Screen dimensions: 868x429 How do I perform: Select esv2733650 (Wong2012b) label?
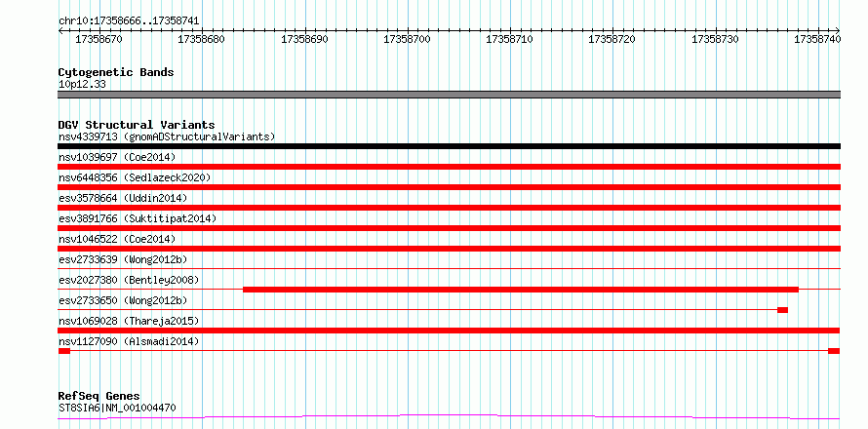point(123,300)
